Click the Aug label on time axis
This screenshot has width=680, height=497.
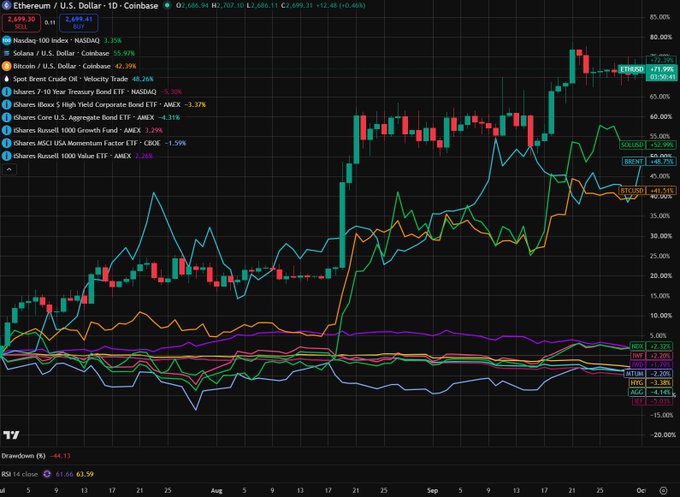pos(216,490)
